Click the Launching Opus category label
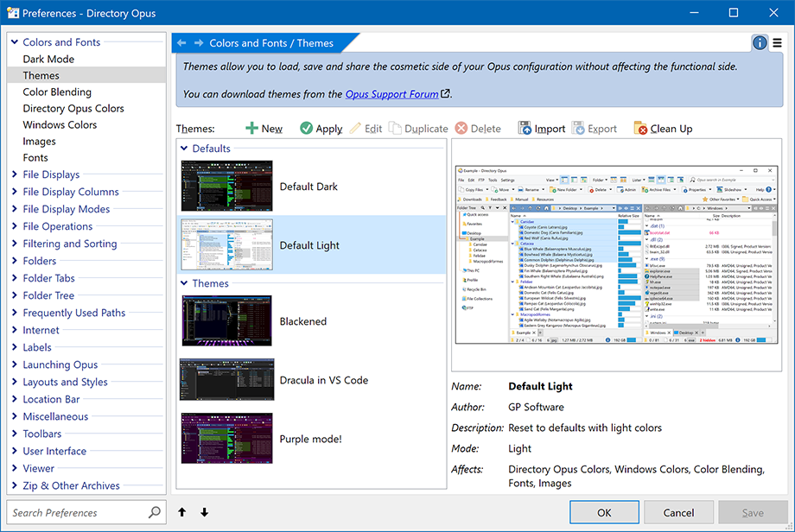The width and height of the screenshot is (795, 532). point(60,364)
